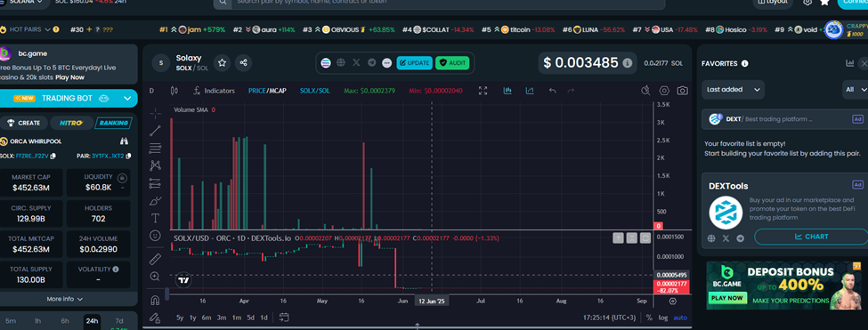Viewport: 868px width, 330px height.
Task: Switch to the 1h timeframe tab
Action: [37, 321]
